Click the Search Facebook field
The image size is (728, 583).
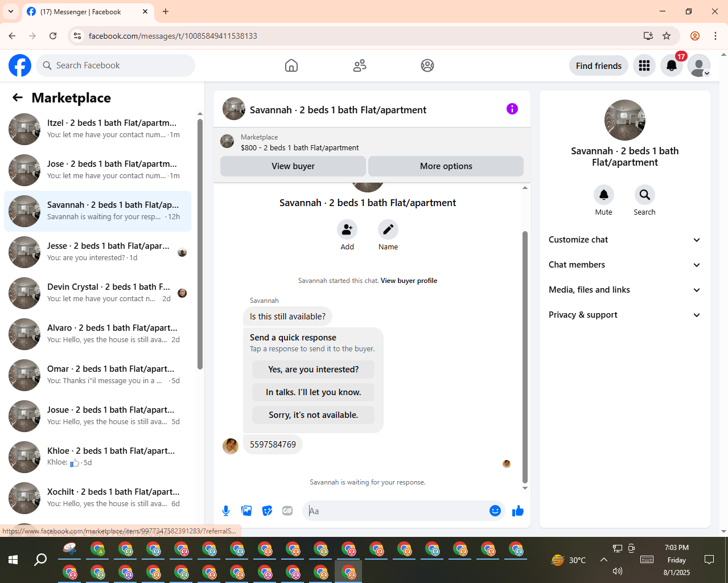[116, 65]
